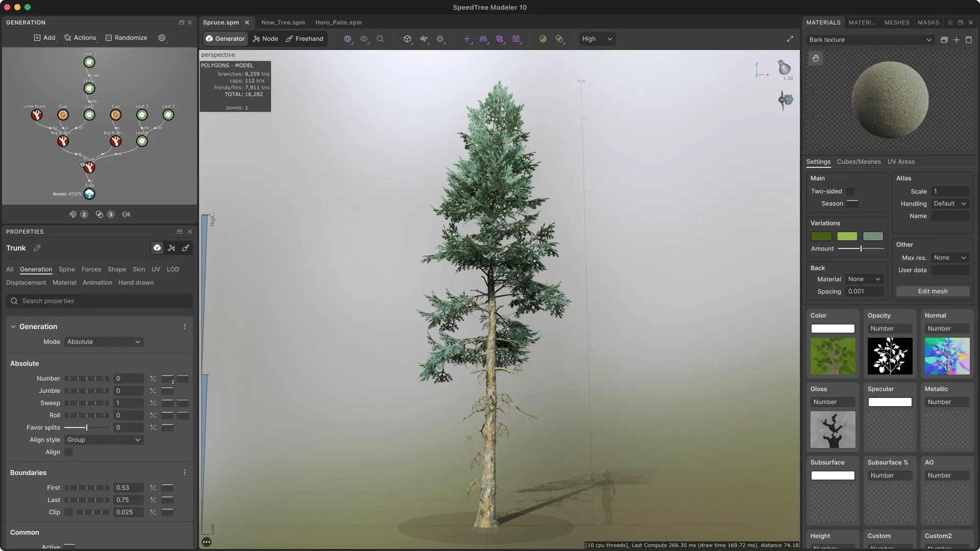Click the sun lighting icon in toolbar
Image resolution: width=980 pixels, height=551 pixels.
click(440, 39)
